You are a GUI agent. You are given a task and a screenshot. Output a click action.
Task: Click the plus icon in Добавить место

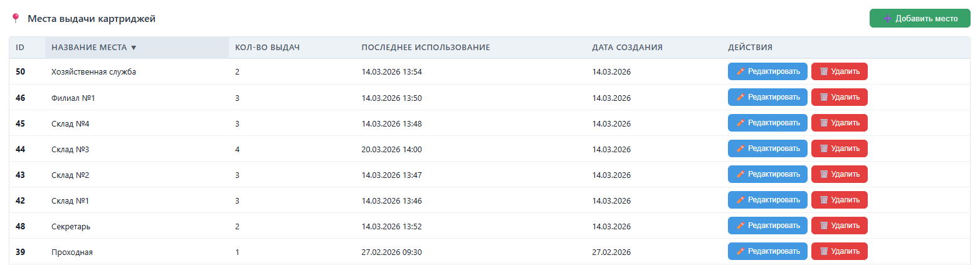point(887,18)
